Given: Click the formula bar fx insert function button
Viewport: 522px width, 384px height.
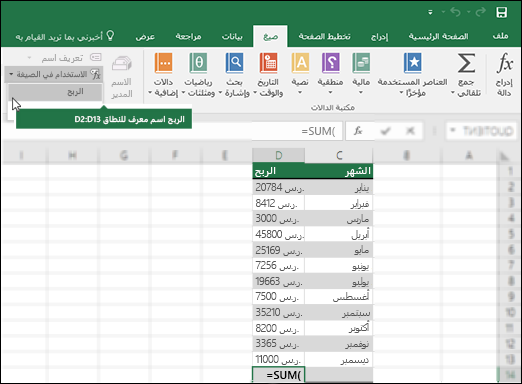Looking at the screenshot, I should pos(358,131).
